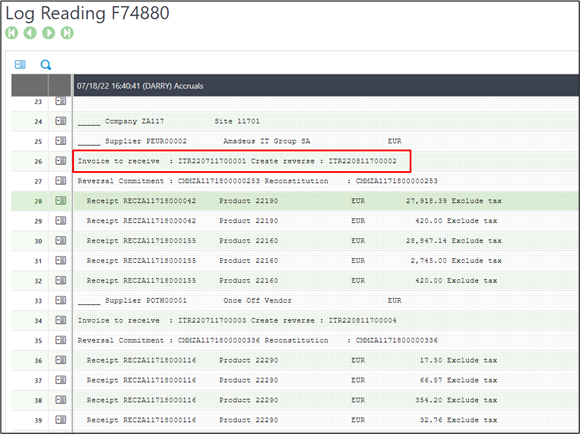Select row number 28

coord(38,201)
